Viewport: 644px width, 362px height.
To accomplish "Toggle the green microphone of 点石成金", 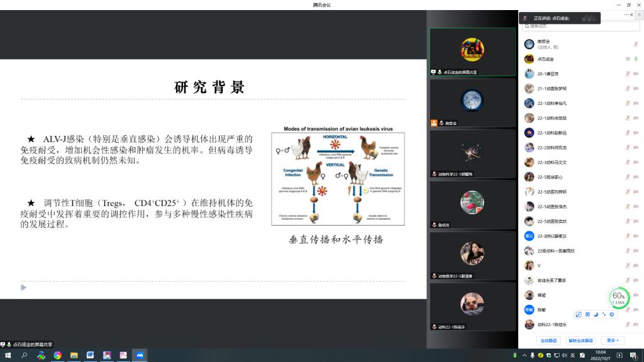I will click(636, 59).
